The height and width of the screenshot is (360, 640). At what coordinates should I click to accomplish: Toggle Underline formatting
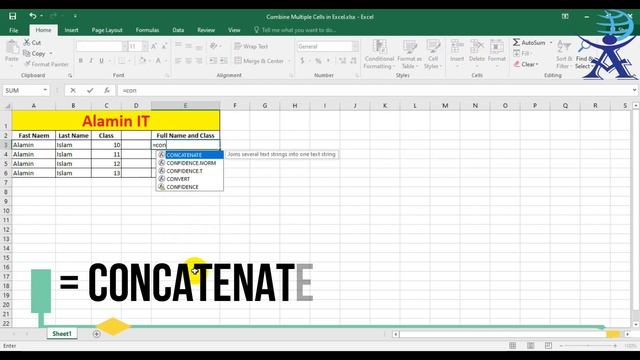click(101, 60)
